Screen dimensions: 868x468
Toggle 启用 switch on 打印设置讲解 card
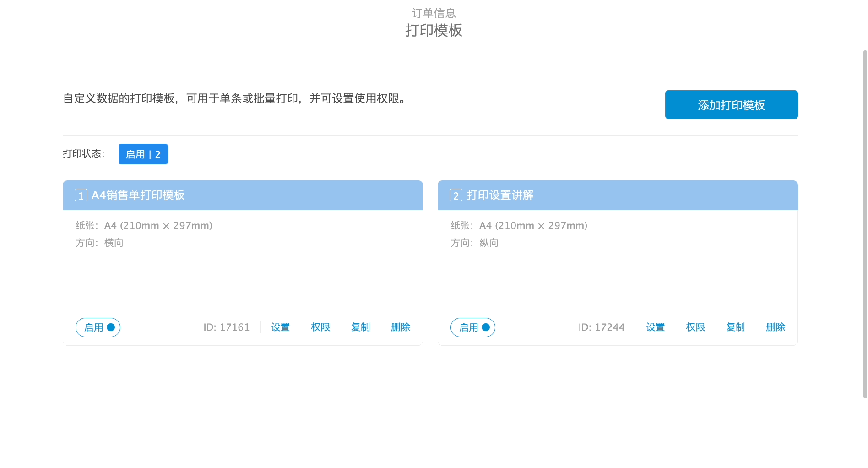473,327
